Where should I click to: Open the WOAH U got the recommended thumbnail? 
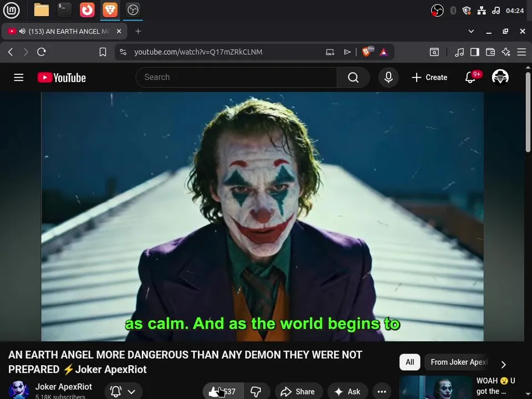point(436,387)
